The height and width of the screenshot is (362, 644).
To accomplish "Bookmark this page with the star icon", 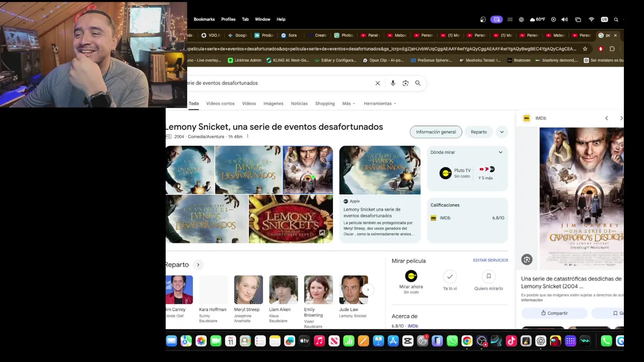I will click(585, 49).
